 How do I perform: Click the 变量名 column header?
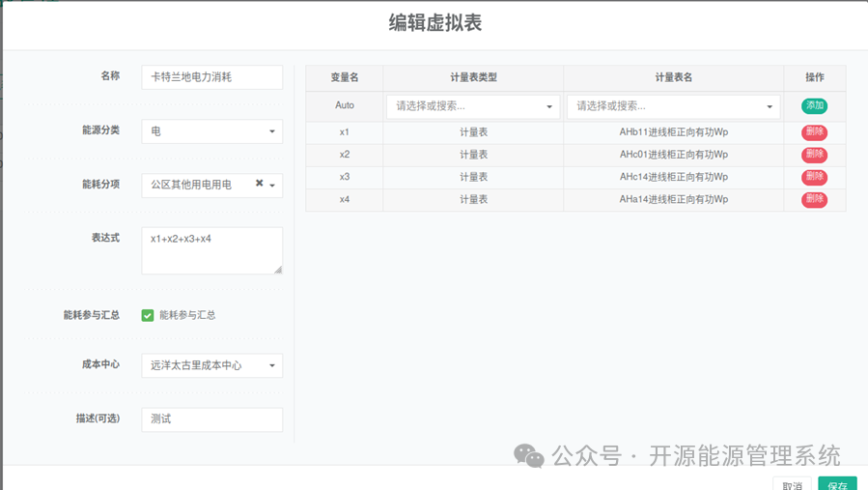pyautogui.click(x=345, y=77)
